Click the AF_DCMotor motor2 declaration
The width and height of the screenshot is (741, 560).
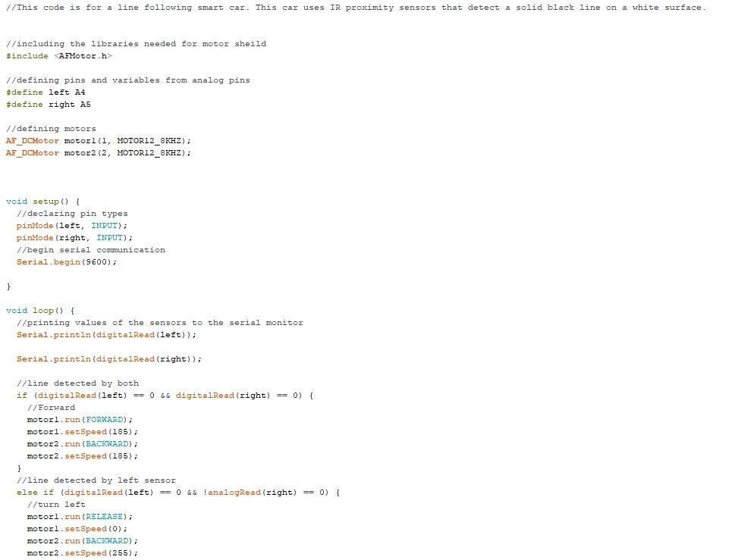(x=99, y=152)
